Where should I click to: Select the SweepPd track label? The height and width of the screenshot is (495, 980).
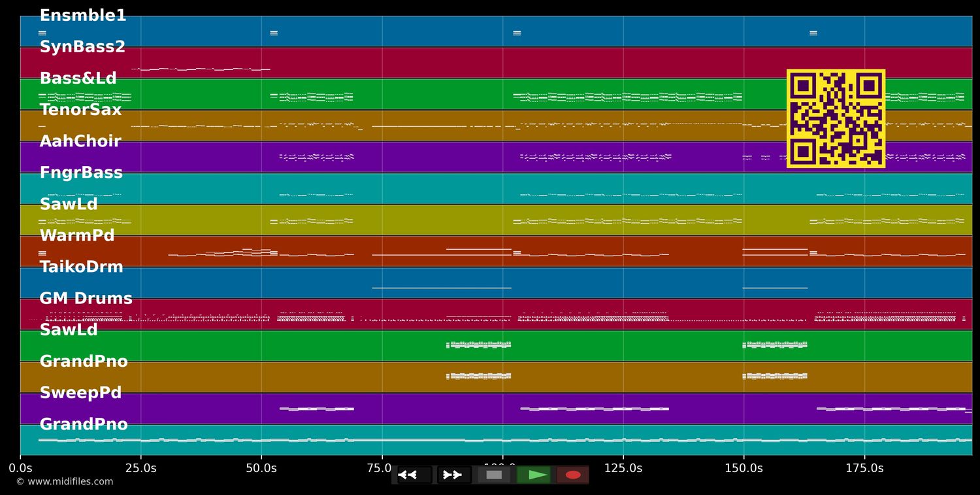coord(80,393)
